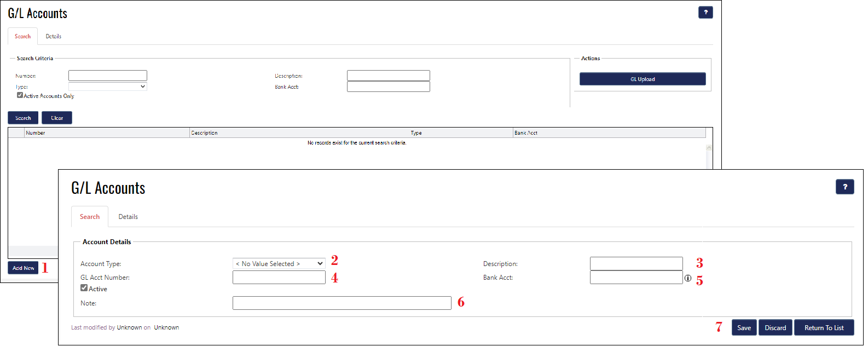Screen dimensions: 868x352
Task: Click the Number field in Search Criteria
Action: (108, 76)
